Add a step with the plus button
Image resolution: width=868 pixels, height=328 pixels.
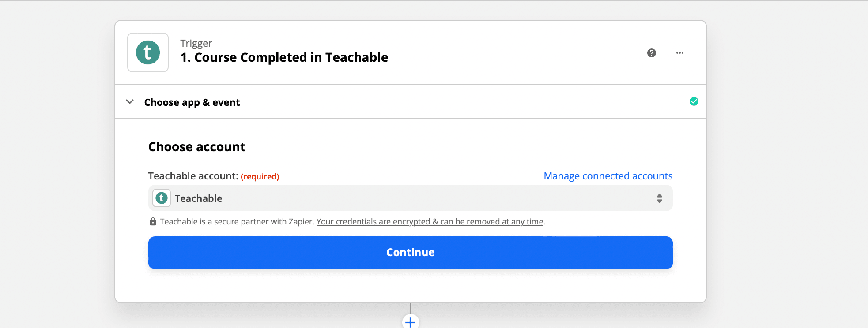click(x=410, y=322)
